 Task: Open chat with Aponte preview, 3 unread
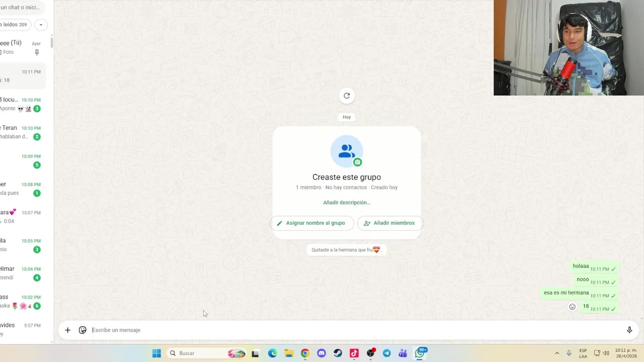point(23,104)
